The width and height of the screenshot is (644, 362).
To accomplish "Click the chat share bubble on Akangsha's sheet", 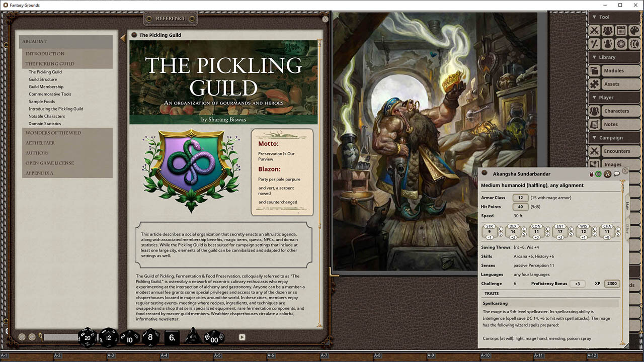I will pyautogui.click(x=617, y=173).
